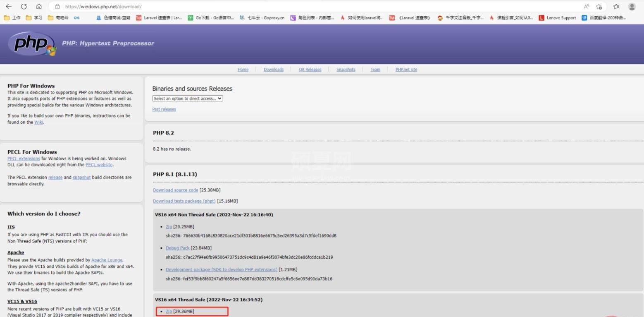Add this page to favorites star icon

click(x=599, y=6)
